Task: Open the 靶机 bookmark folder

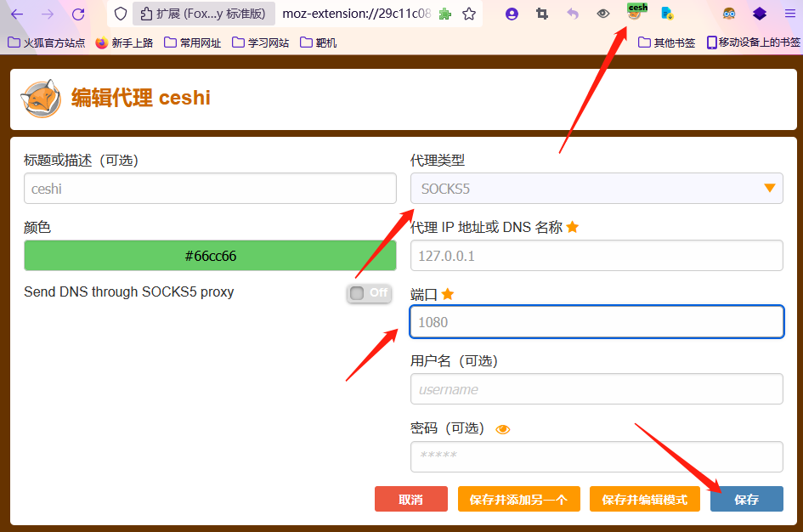Action: coord(318,42)
